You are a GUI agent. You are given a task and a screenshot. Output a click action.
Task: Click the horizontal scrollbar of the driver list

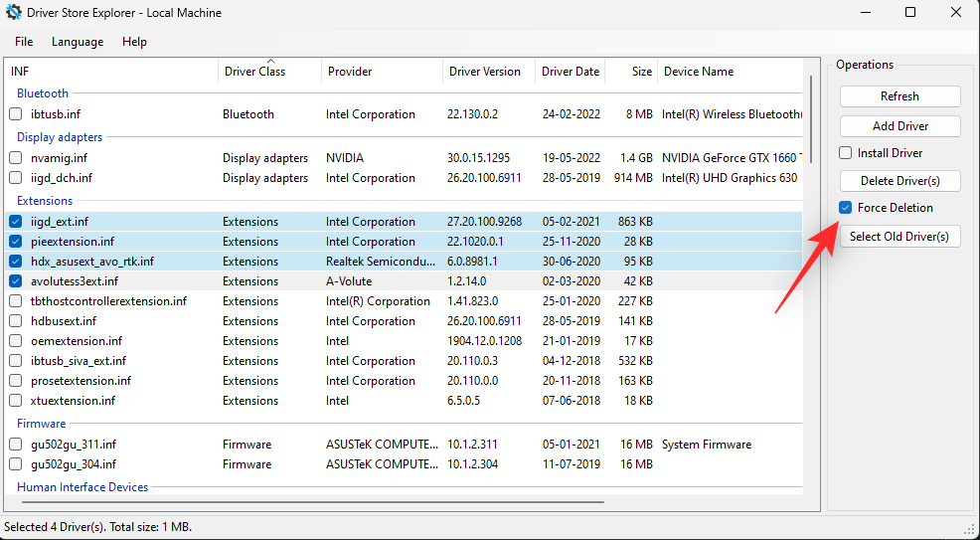pyautogui.click(x=312, y=502)
